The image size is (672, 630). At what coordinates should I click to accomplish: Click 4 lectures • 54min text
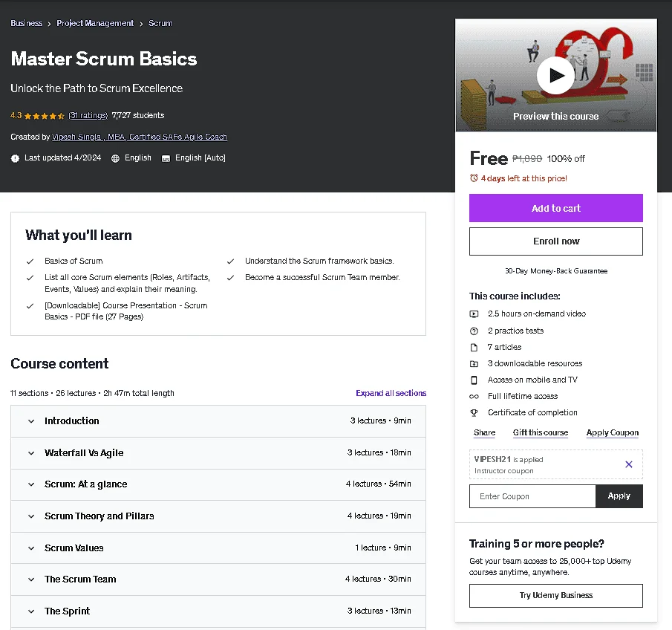(379, 484)
